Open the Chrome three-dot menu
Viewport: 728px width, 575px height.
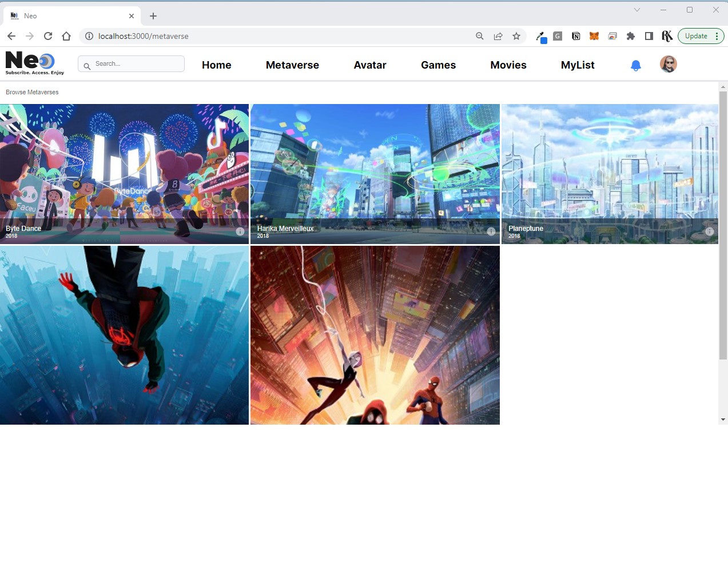(717, 36)
